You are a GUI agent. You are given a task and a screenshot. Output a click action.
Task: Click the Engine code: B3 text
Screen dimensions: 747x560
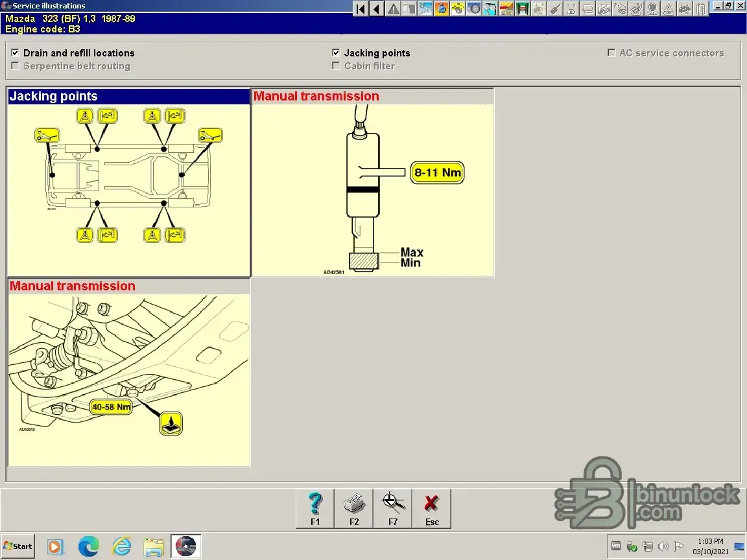(43, 29)
